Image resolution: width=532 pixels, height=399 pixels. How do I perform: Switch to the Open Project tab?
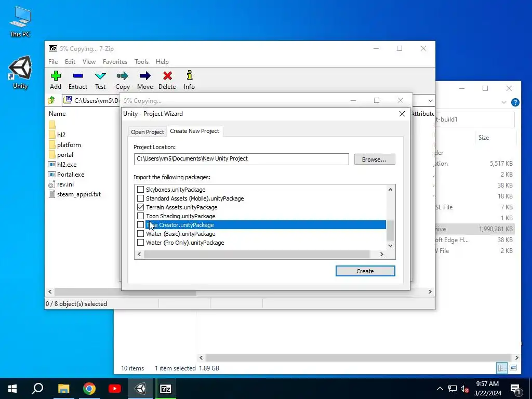pos(148,132)
